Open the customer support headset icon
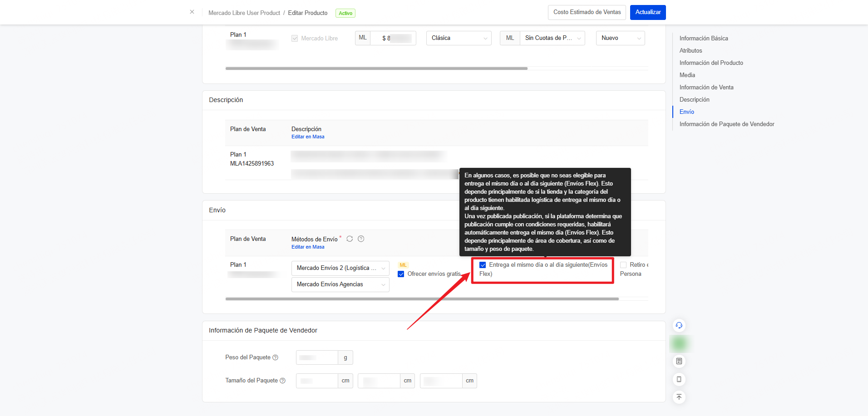 point(679,325)
